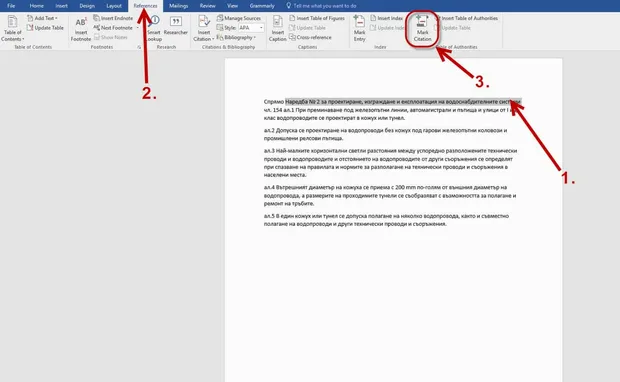Screen dimensions: 620x382
Task: Open the Table of Contents gallery
Action: tap(13, 28)
